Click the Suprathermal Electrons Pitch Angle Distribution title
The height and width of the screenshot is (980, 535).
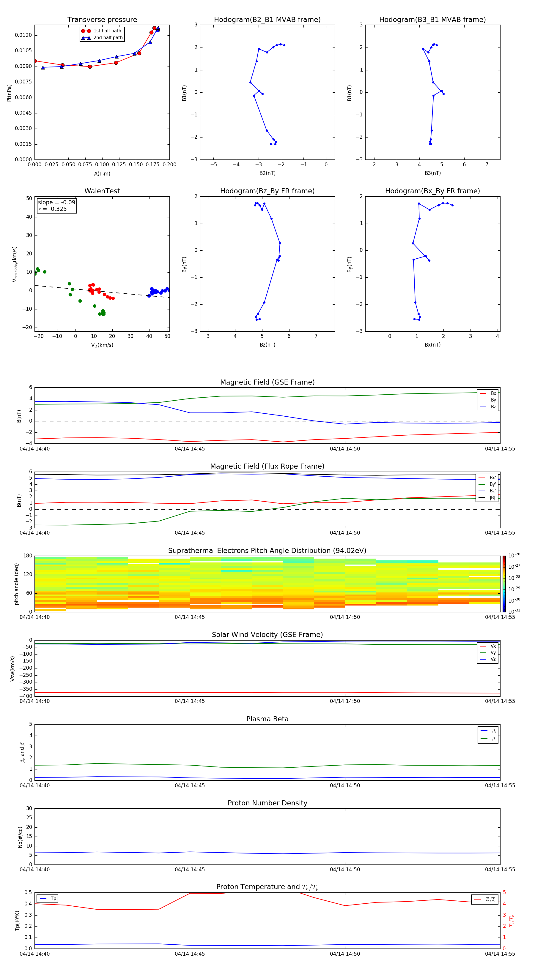267,551
